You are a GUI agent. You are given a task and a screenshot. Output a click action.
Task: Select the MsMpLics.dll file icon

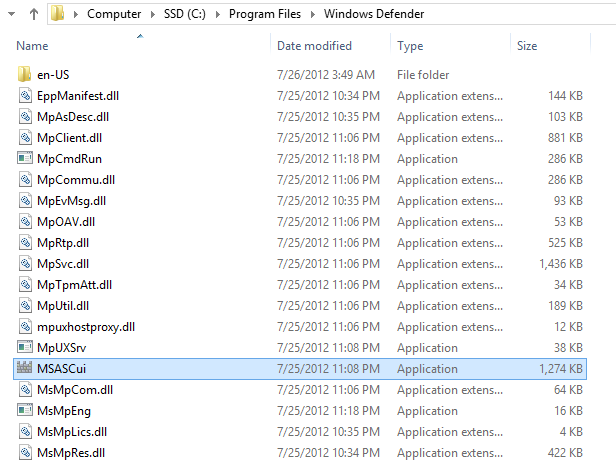click(25, 432)
